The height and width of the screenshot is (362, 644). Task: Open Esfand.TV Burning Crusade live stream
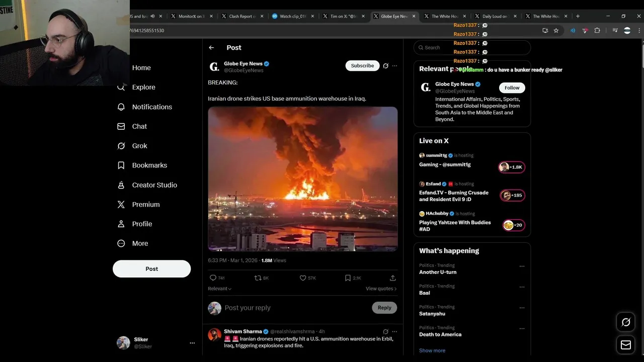pos(472,192)
